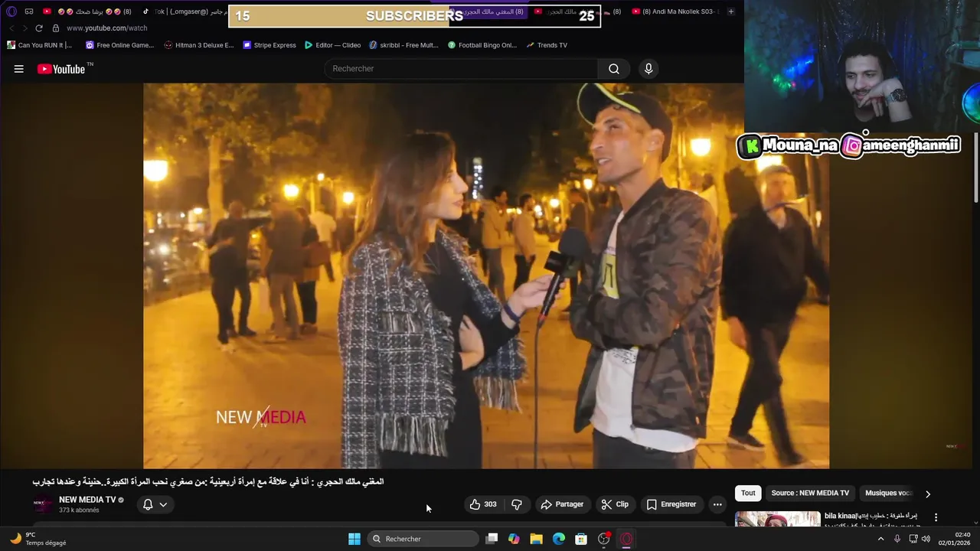
Task: Open options menu for bila kinaa video
Action: pyautogui.click(x=936, y=517)
